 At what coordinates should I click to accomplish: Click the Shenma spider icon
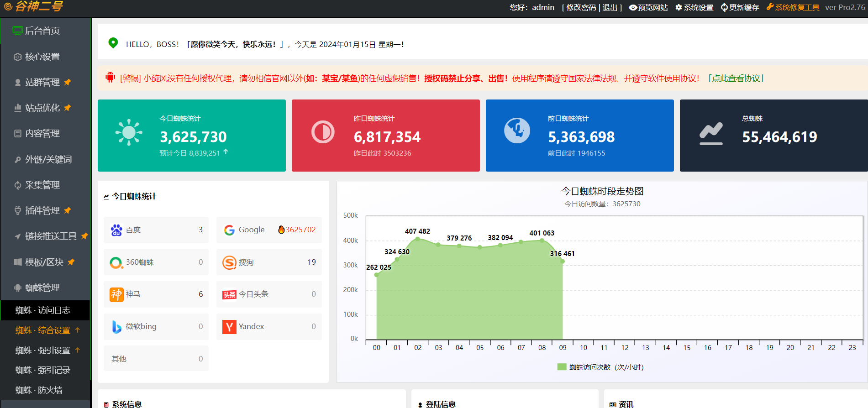pos(116,294)
